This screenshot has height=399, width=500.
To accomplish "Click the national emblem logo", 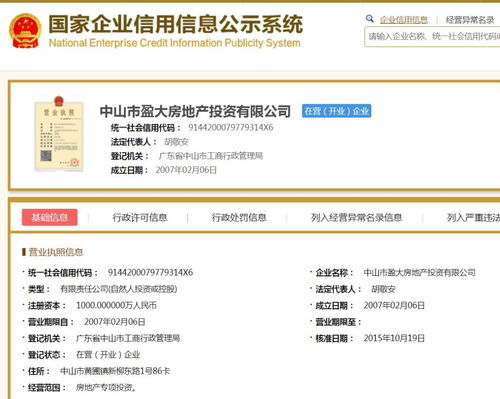I will coord(25,31).
